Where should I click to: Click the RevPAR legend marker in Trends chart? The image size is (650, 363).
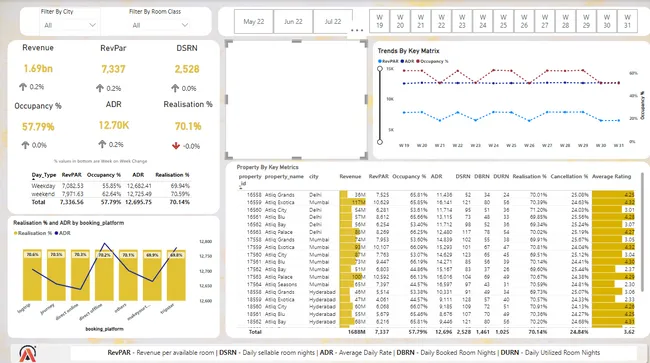[x=379, y=61]
